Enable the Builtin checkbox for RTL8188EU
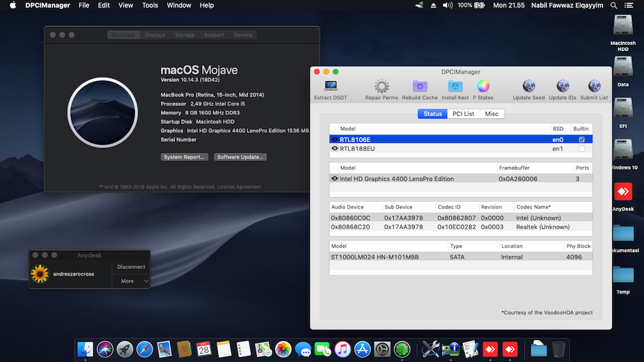The image size is (644, 362). (582, 149)
